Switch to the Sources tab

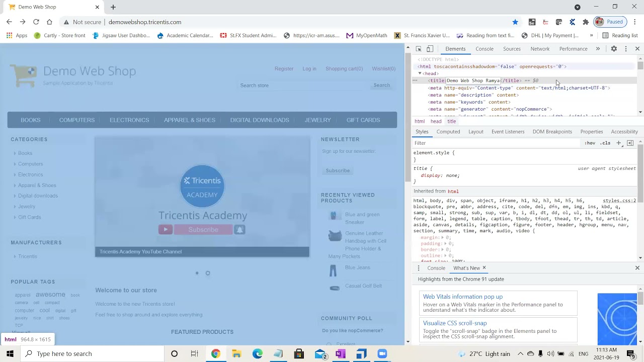click(512, 49)
